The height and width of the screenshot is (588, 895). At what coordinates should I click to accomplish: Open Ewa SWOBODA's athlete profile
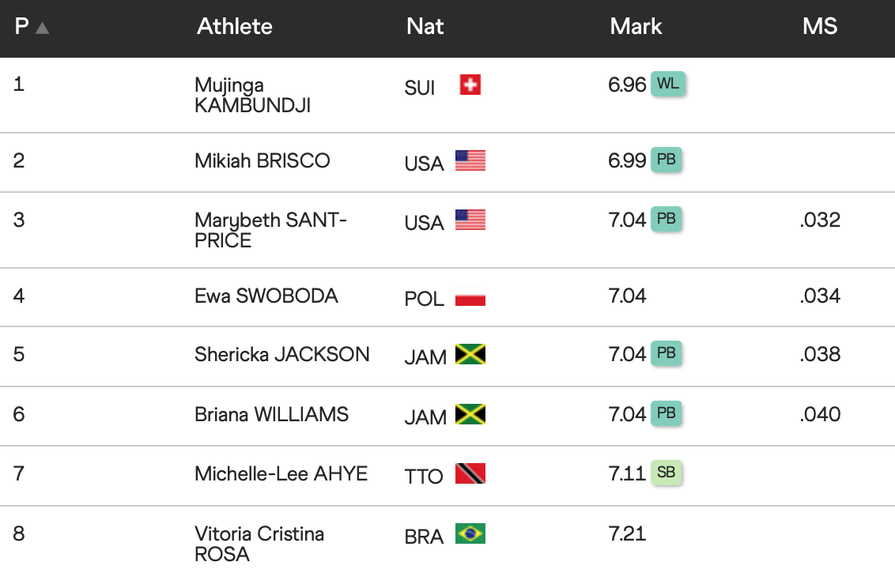[x=266, y=296]
